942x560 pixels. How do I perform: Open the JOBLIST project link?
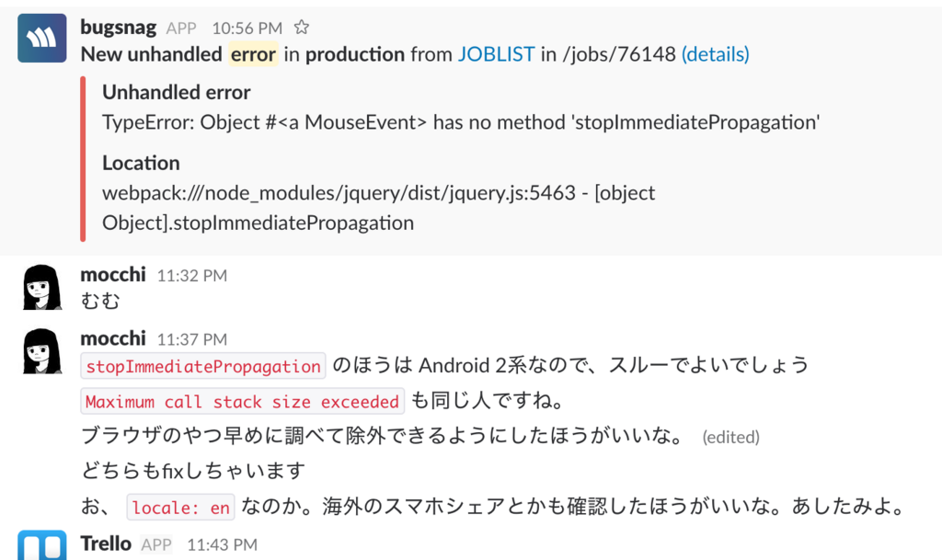click(496, 54)
